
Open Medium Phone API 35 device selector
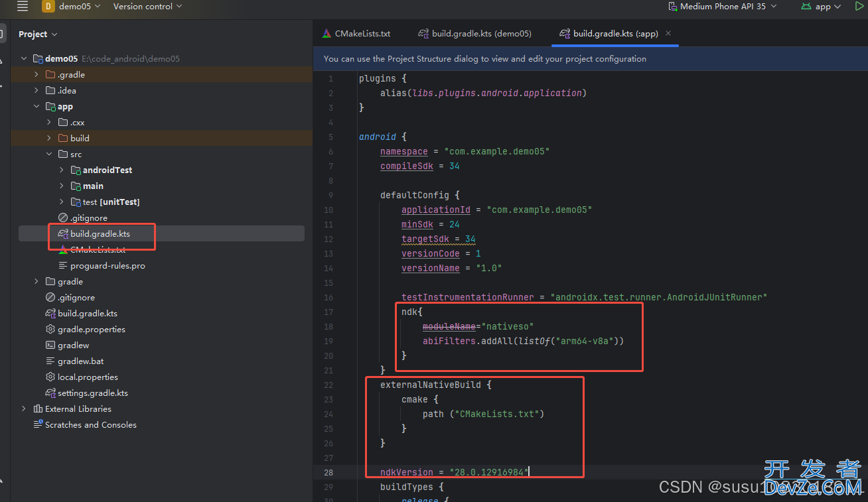[724, 7]
